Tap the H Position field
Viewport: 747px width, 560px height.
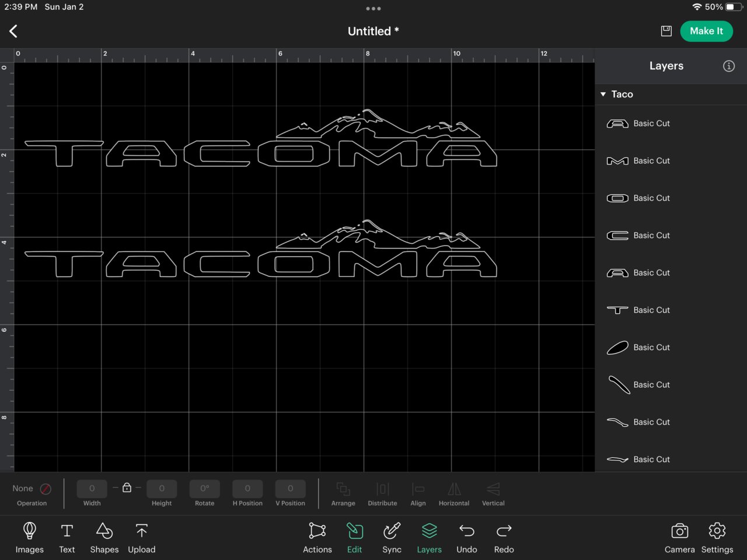[x=247, y=489]
